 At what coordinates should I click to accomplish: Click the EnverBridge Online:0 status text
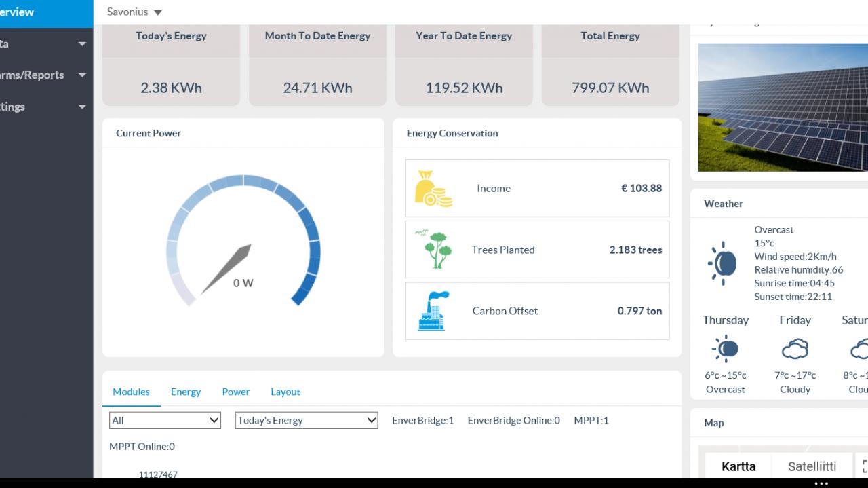point(514,420)
